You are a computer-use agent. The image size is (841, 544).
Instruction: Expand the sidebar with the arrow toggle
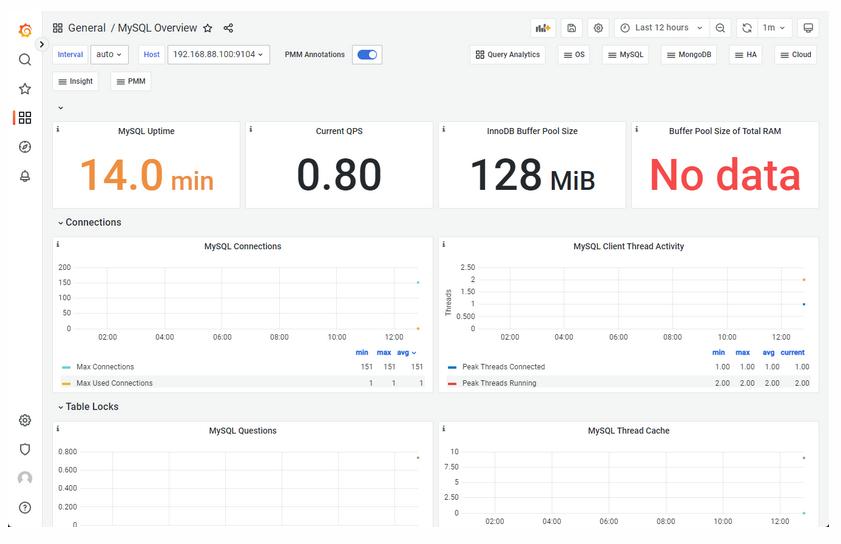tap(42, 44)
